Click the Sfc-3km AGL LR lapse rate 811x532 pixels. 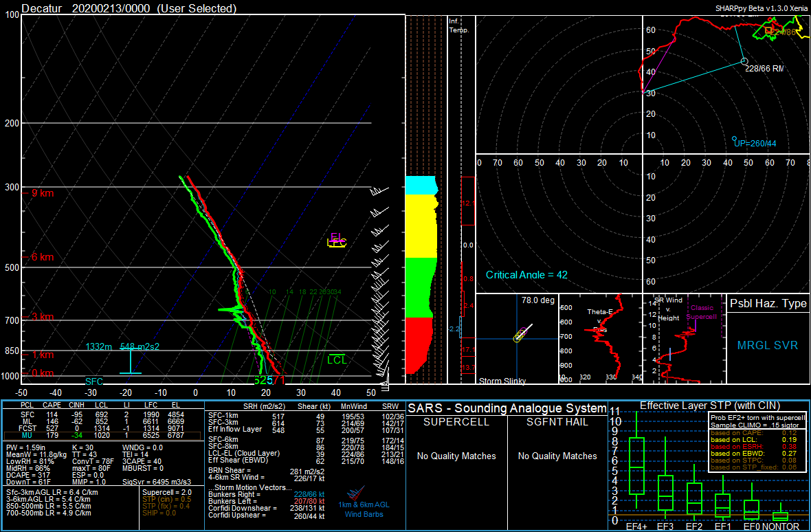[52, 492]
